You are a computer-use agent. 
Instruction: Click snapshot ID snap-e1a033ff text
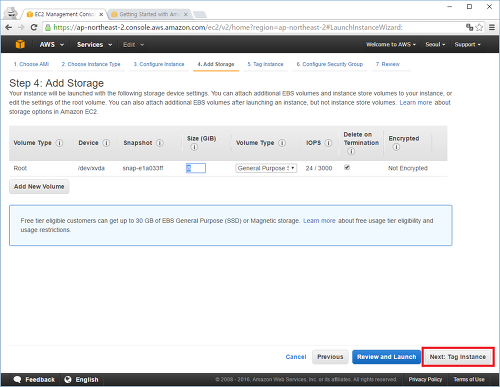tap(143, 168)
